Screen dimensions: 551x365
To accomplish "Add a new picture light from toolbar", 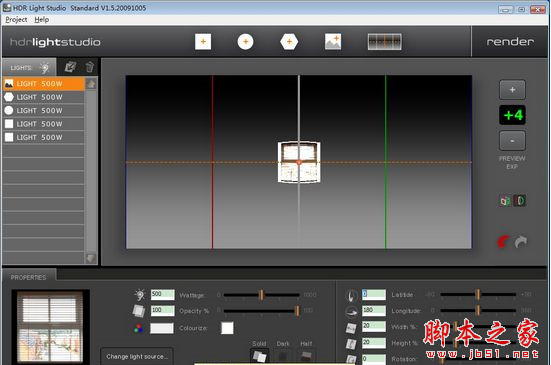I will tap(333, 42).
